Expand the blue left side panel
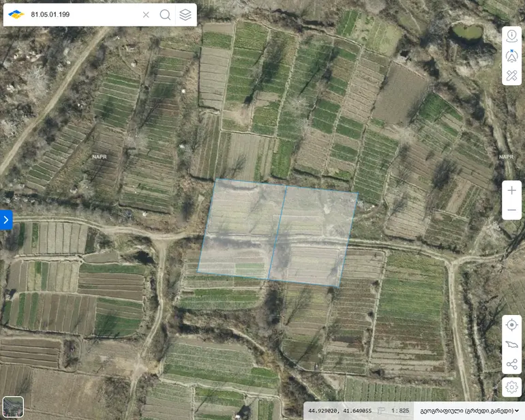The width and height of the screenshot is (525, 420). pyautogui.click(x=6, y=220)
